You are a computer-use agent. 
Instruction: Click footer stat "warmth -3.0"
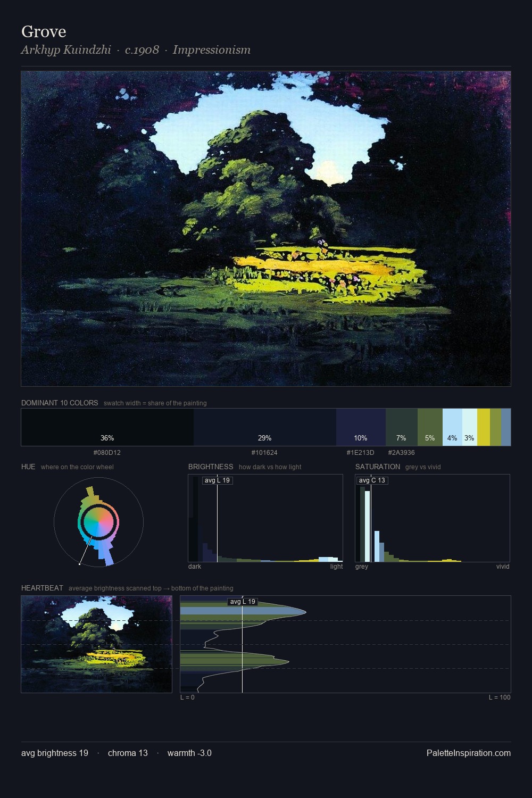(189, 753)
